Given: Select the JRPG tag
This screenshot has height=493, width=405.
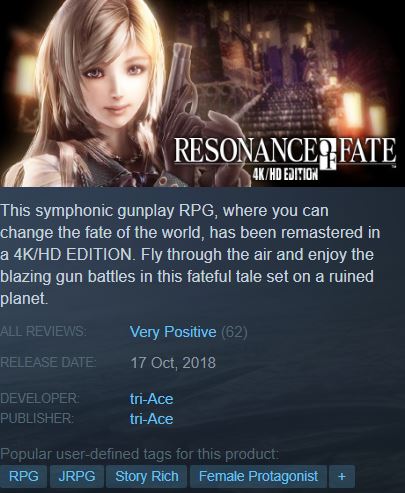Looking at the screenshot, I should click(x=77, y=476).
